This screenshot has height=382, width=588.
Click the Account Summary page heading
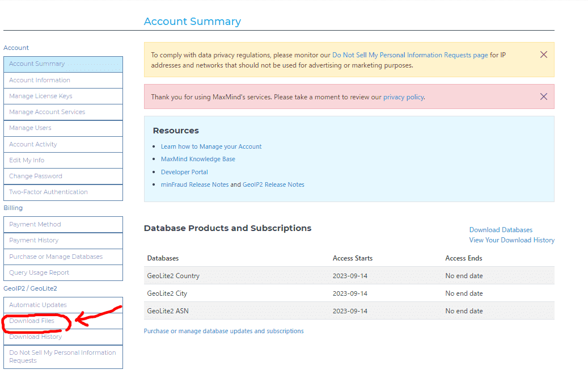coord(192,22)
